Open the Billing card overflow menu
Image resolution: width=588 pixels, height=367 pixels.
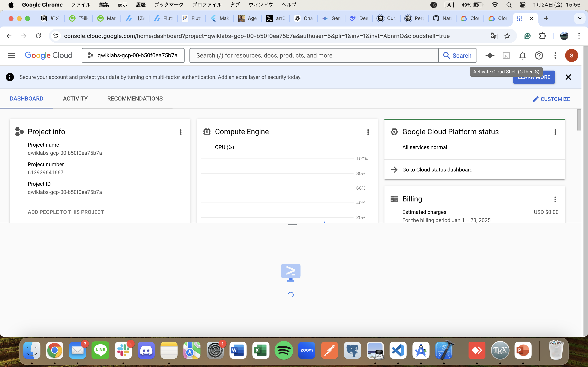[556, 199]
